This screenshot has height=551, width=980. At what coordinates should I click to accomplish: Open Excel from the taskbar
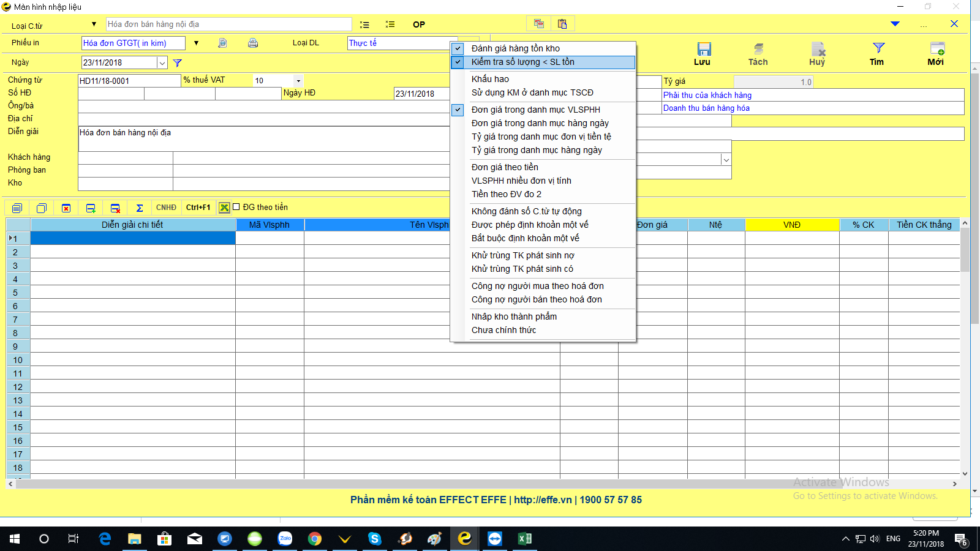coord(525,539)
